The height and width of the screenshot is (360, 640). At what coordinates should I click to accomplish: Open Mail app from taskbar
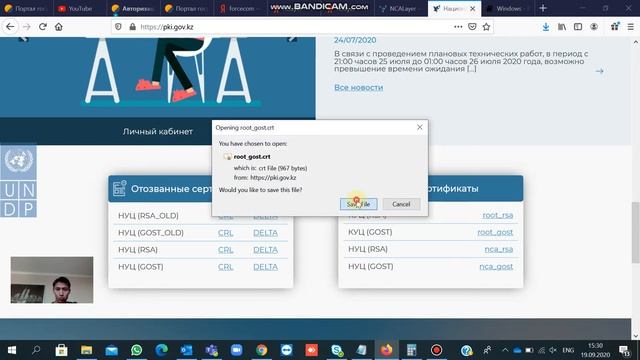[111, 350]
